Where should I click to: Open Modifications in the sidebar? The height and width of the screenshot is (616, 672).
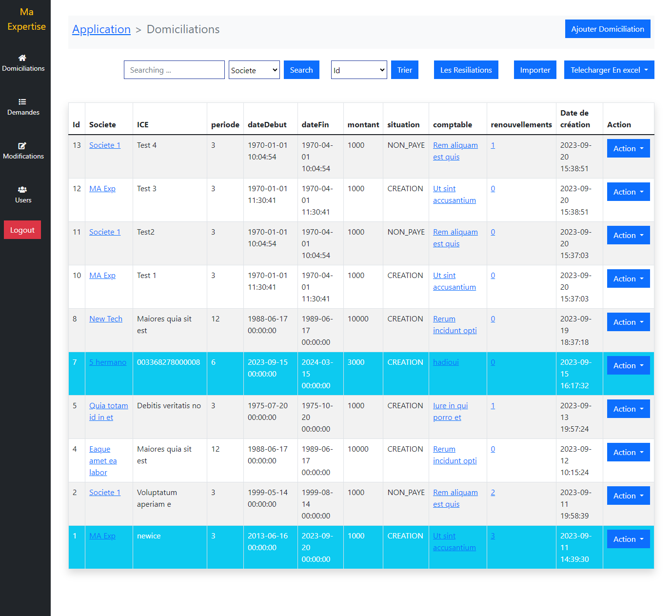[23, 157]
